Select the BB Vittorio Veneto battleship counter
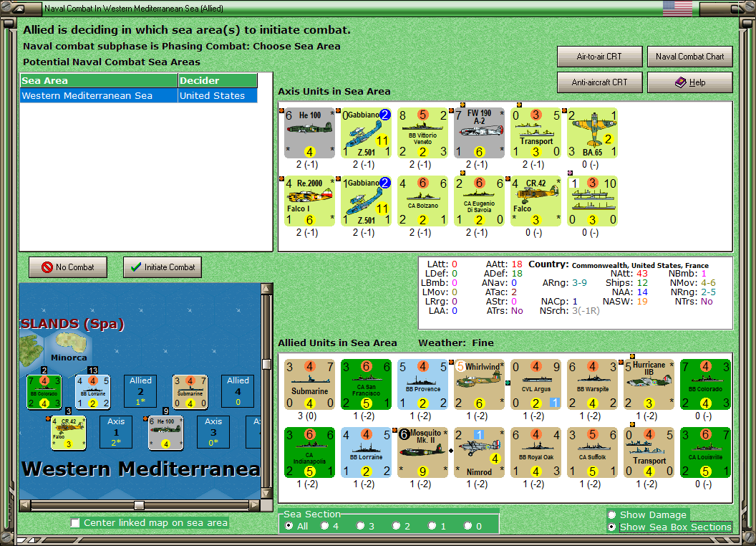The width and height of the screenshot is (756, 546). pyautogui.click(x=423, y=133)
